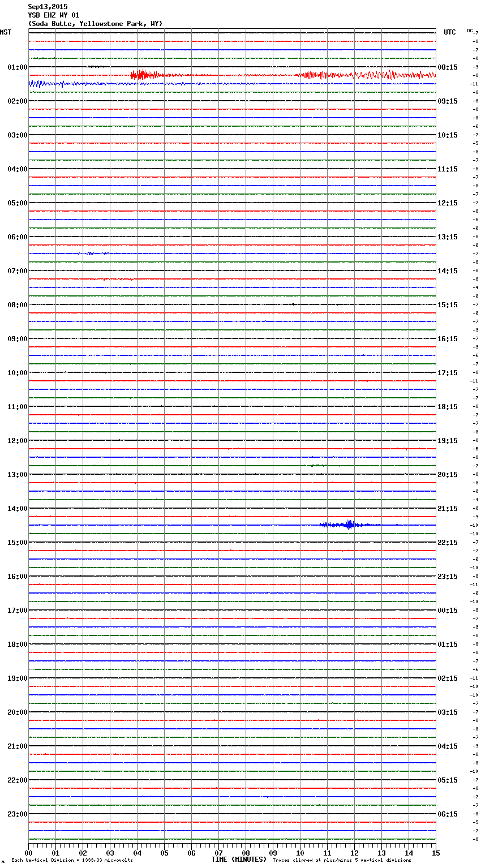
Task: Click the blue seismic event near minute 12
Action: 348,525
